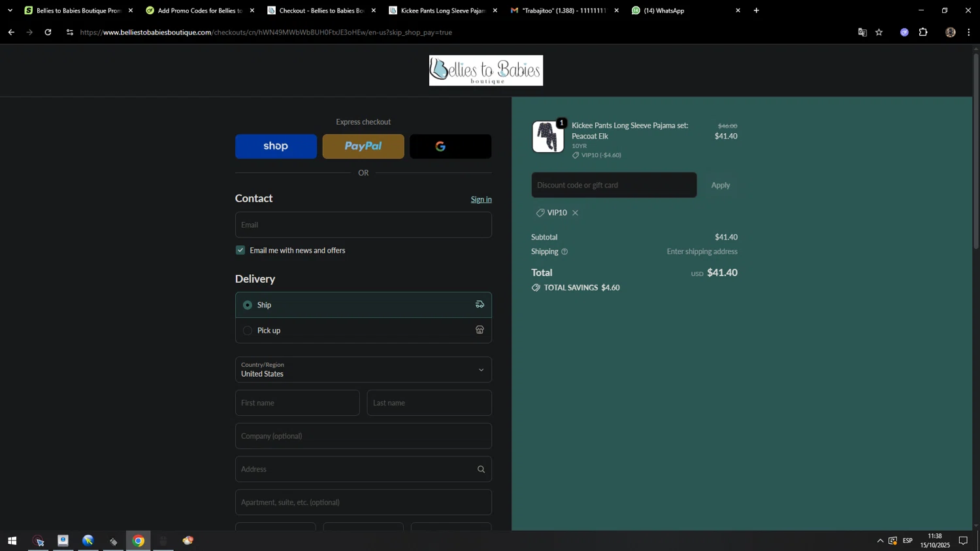
Task: Go back with the browser back arrow
Action: tap(11, 32)
